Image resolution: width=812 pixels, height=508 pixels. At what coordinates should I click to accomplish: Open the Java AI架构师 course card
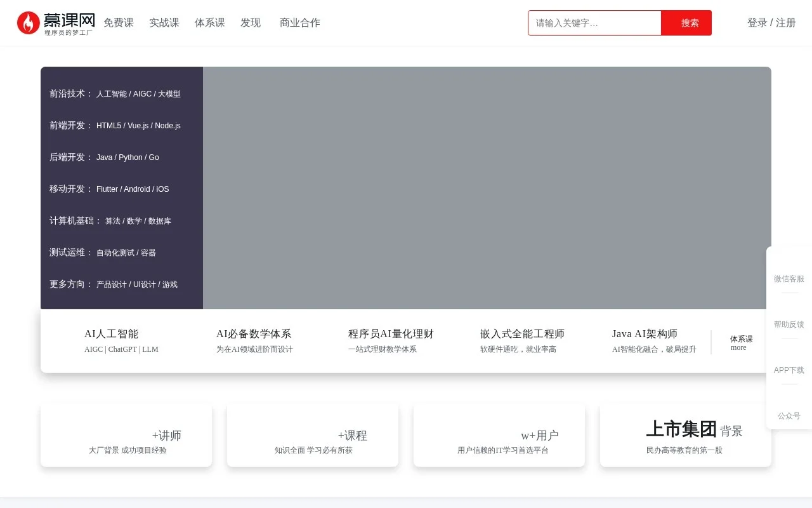[653, 340]
